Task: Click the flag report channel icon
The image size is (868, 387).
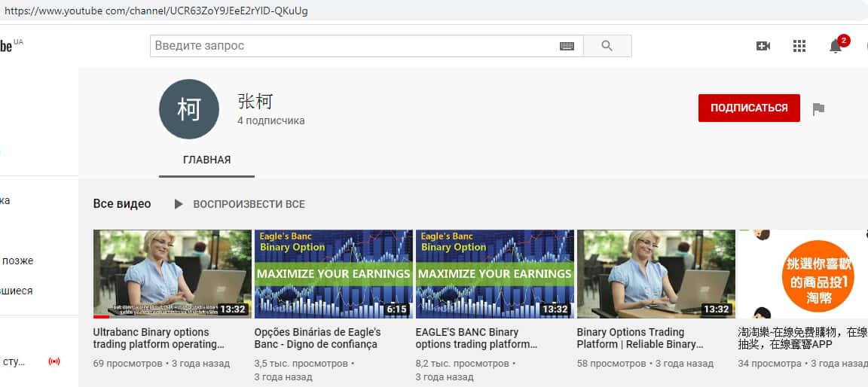Action: 818,109
